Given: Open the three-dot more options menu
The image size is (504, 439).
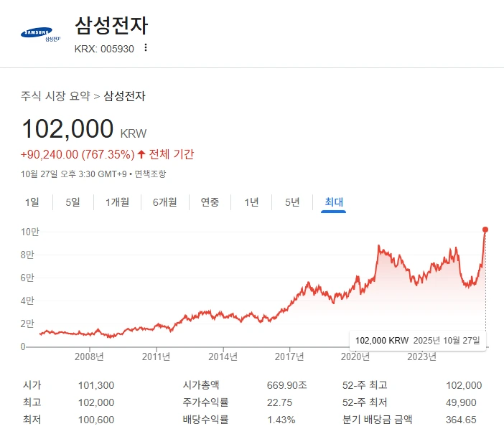Looking at the screenshot, I should pyautogui.click(x=146, y=47).
